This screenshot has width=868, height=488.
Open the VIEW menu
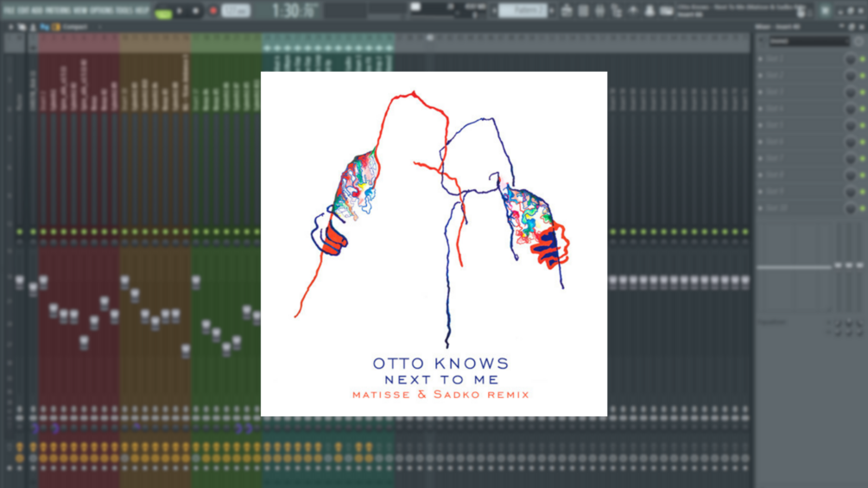point(81,10)
